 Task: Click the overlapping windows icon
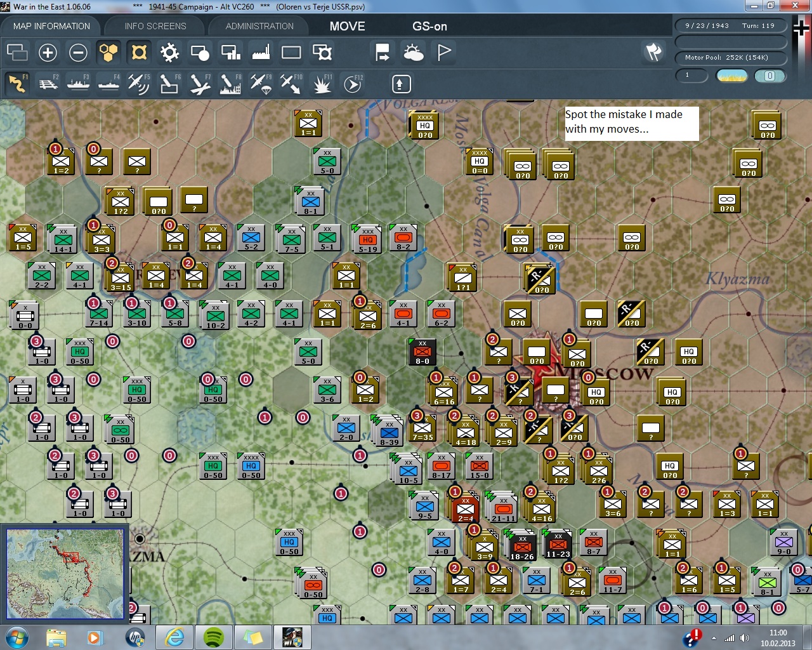(17, 53)
